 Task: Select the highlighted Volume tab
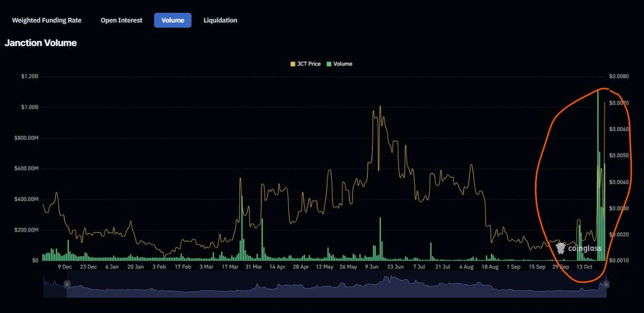172,20
